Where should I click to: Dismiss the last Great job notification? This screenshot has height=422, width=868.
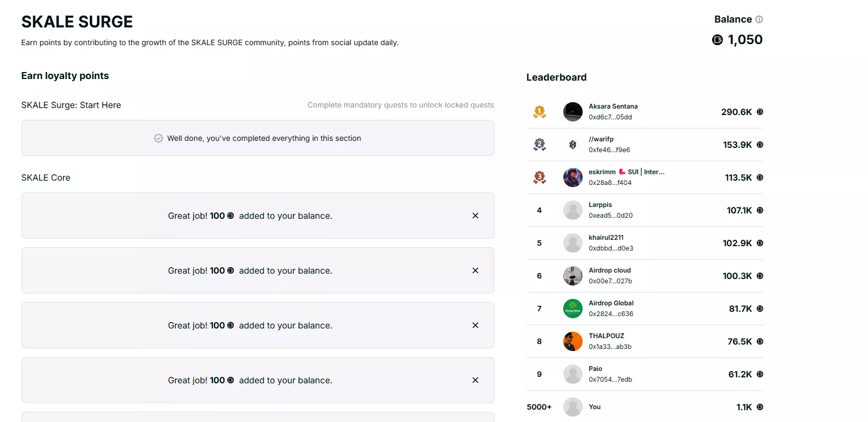[x=475, y=380]
